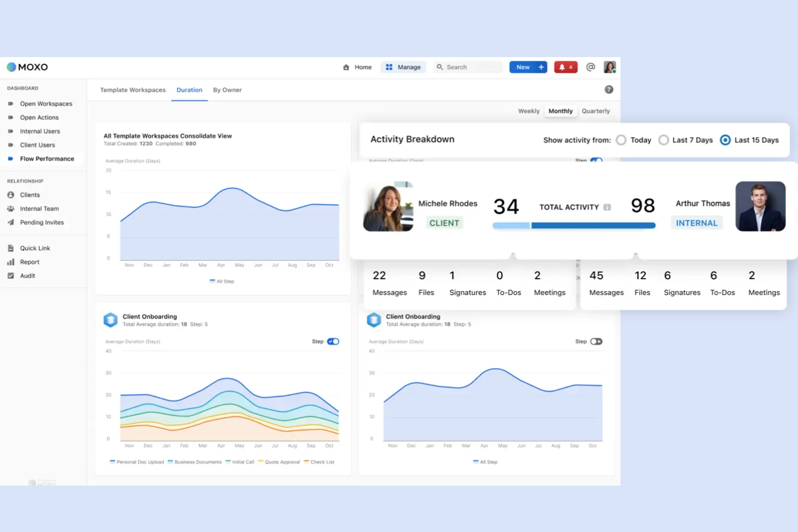Open the Audit section
Screen dimensions: 798x532
click(x=27, y=275)
